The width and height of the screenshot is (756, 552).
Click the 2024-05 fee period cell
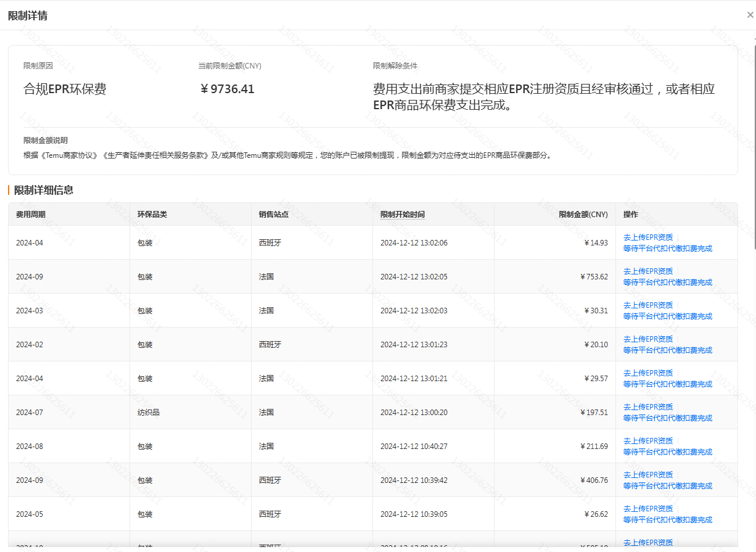30,514
